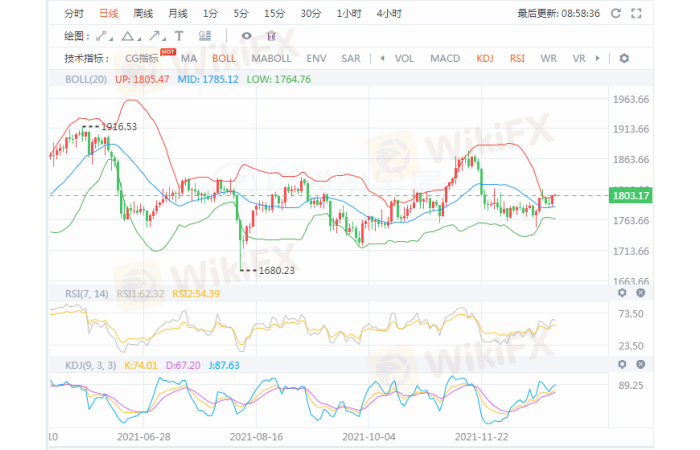700x450 pixels.
Task: Open the indicator settings gear in toolbar
Action: 624,58
